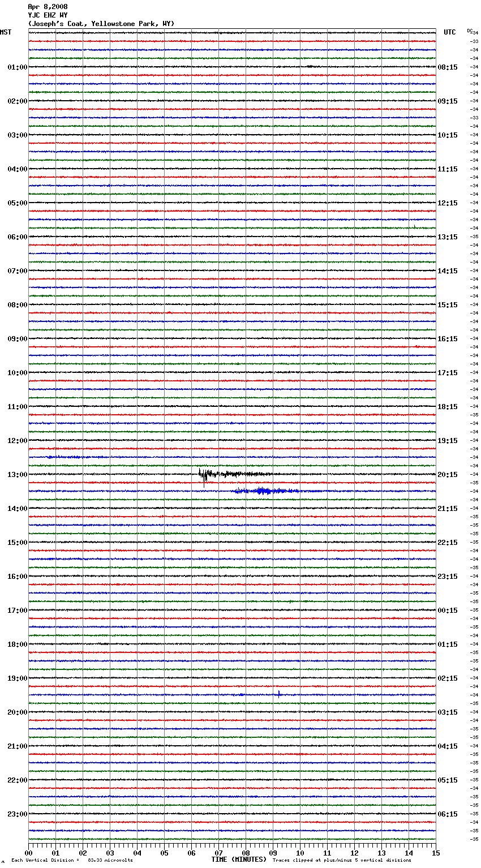The image size is (481, 868).
Task: Click the '12:15' UTC time label
Action: pos(448,203)
